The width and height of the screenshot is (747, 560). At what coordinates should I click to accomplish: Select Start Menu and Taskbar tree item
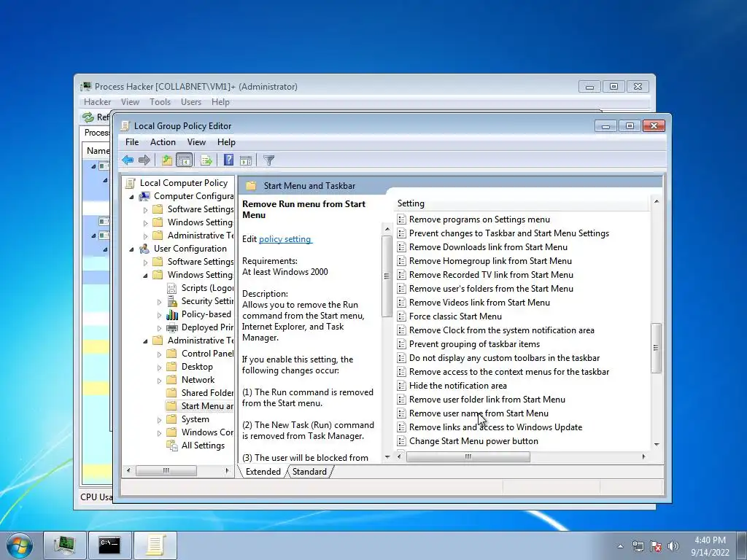pyautogui.click(x=207, y=406)
